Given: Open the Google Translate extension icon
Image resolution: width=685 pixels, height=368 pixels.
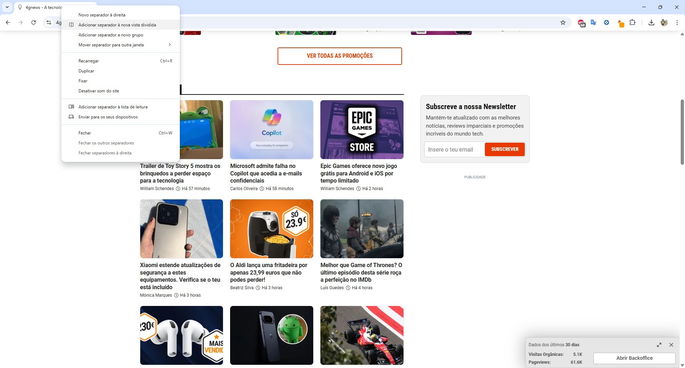Looking at the screenshot, I should click(593, 22).
